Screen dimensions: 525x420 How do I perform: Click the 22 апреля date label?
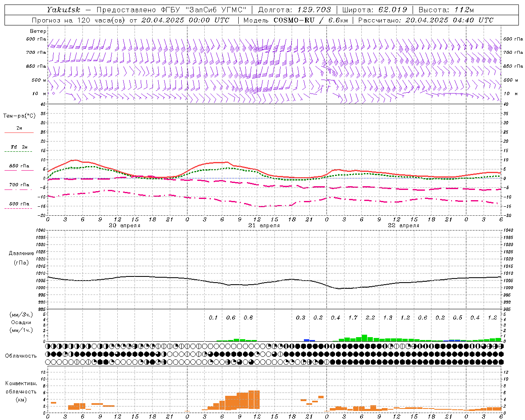[x=403, y=226]
